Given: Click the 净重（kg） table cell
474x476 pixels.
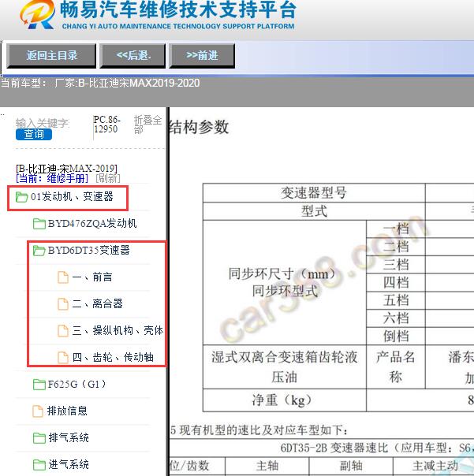Looking at the screenshot, I should point(285,400).
